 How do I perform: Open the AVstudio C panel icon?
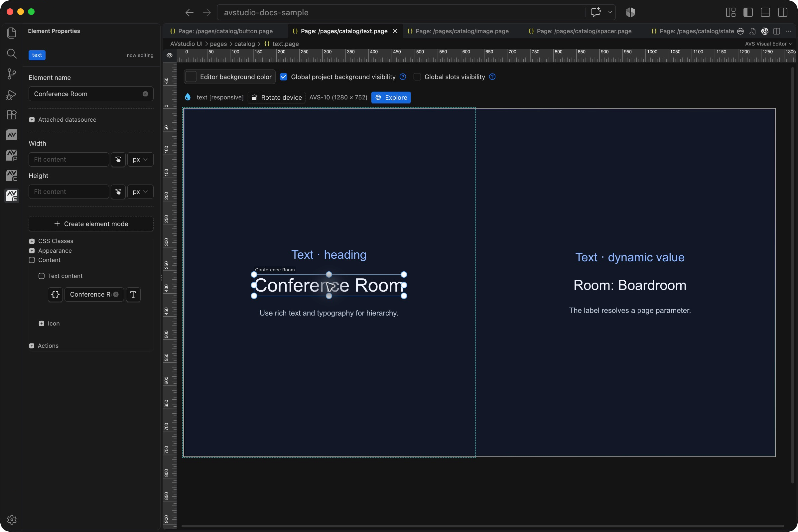[x=12, y=176]
